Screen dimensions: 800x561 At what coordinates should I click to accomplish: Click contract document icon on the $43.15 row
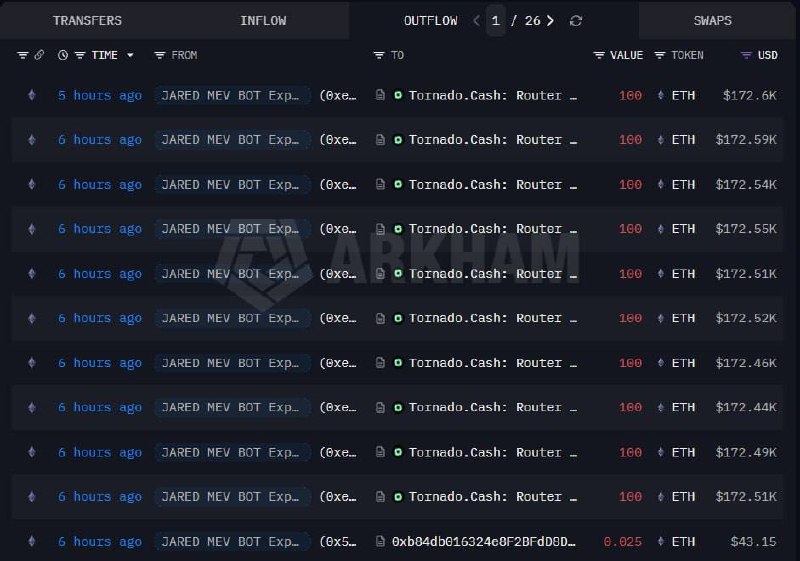click(x=380, y=541)
